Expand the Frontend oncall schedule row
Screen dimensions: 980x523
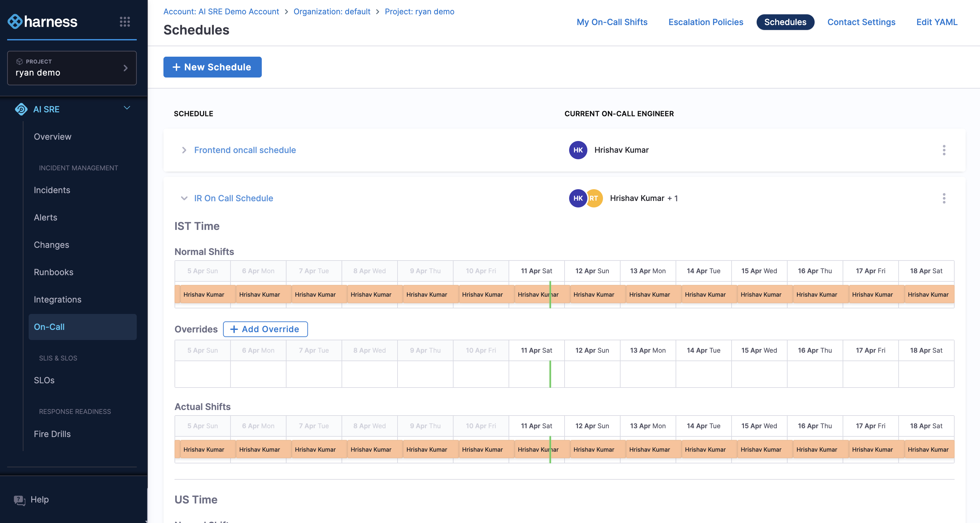tap(184, 150)
